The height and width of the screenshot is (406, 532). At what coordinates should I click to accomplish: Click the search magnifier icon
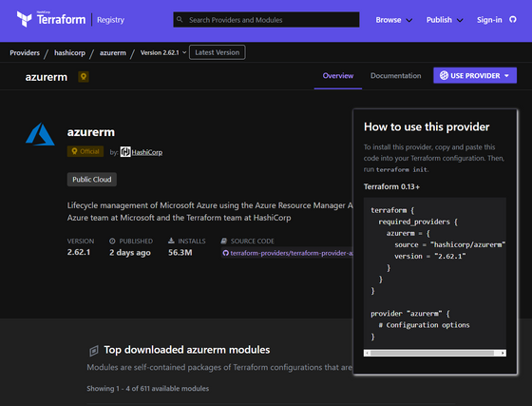[180, 19]
